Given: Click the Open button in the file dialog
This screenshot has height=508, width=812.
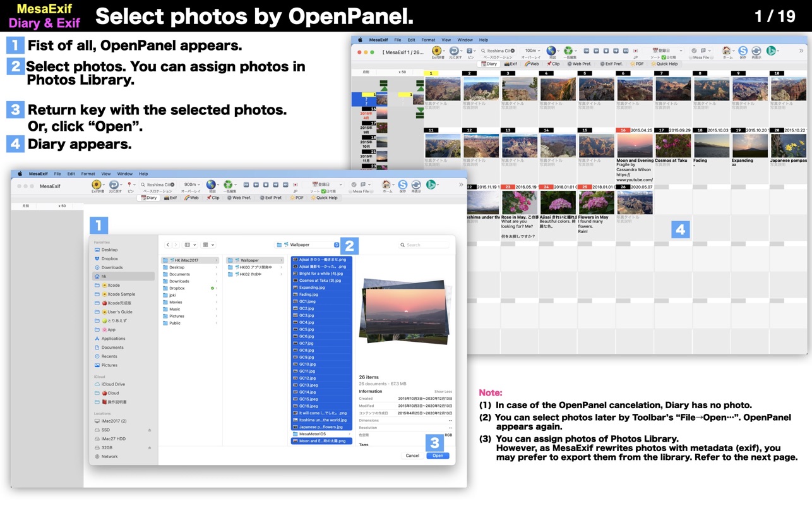Looking at the screenshot, I should (x=438, y=456).
